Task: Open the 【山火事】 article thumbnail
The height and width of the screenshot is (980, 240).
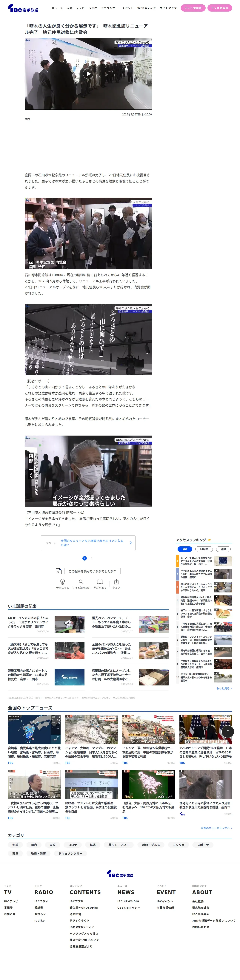Action: click(x=69, y=651)
